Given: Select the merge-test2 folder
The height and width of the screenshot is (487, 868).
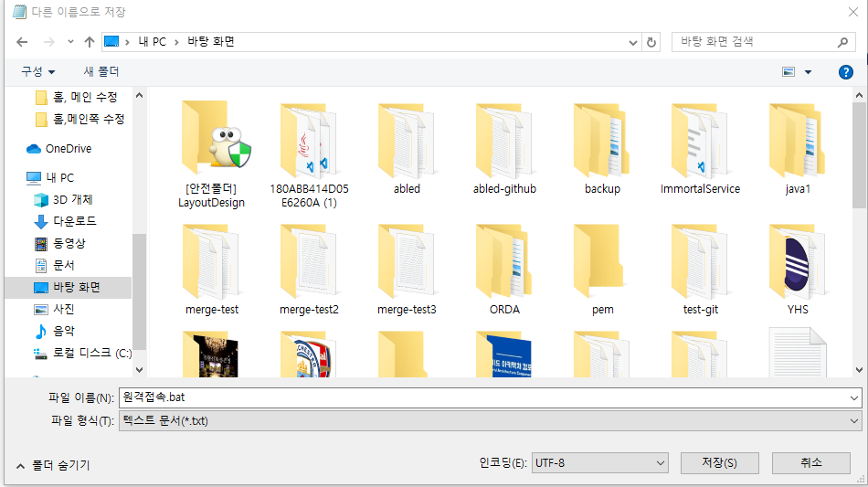Looking at the screenshot, I should coord(309,270).
